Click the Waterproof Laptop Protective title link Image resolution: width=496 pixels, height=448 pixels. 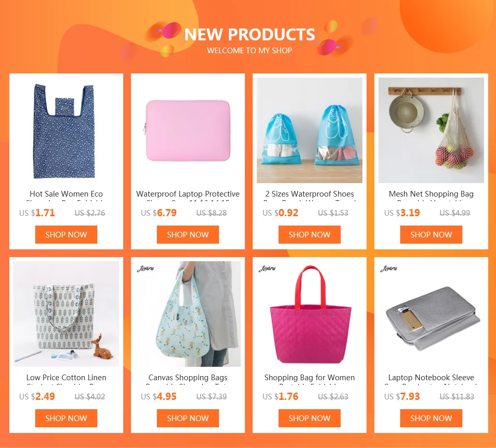[188, 194]
